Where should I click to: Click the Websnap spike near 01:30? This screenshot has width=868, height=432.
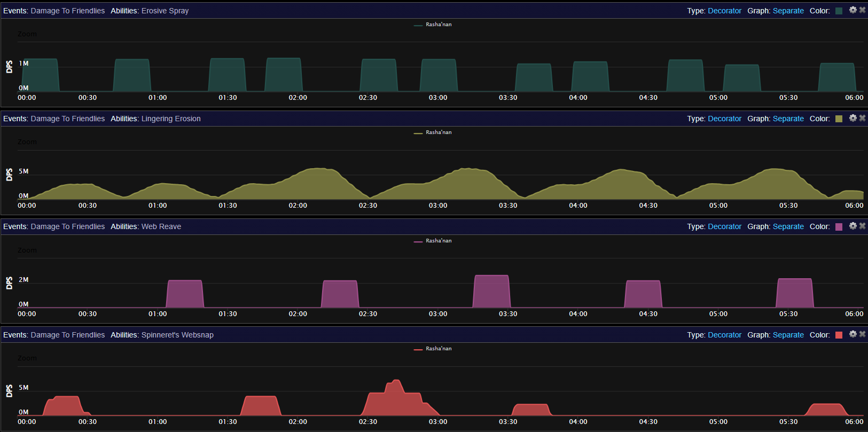coord(261,406)
